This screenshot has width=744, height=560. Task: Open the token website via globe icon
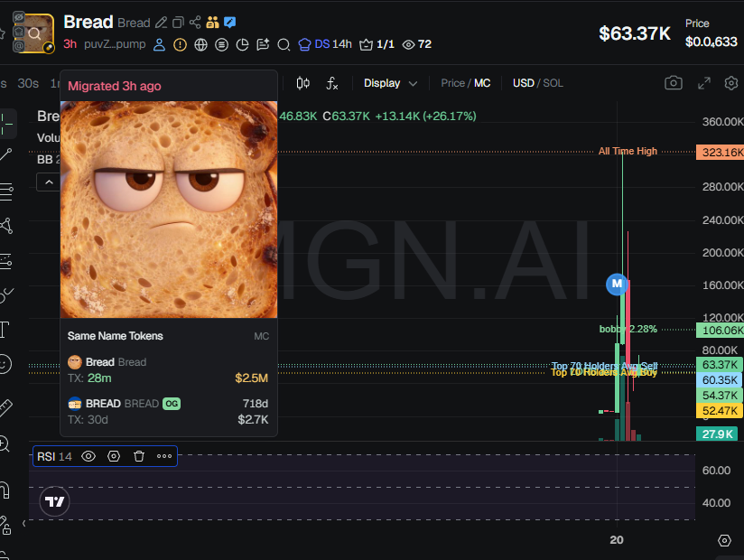click(200, 44)
